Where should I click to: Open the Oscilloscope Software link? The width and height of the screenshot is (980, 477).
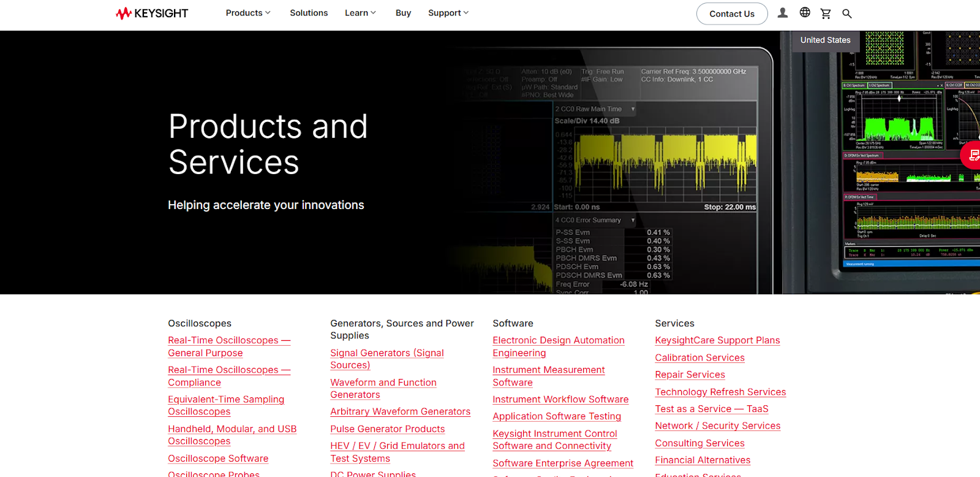[218, 459]
